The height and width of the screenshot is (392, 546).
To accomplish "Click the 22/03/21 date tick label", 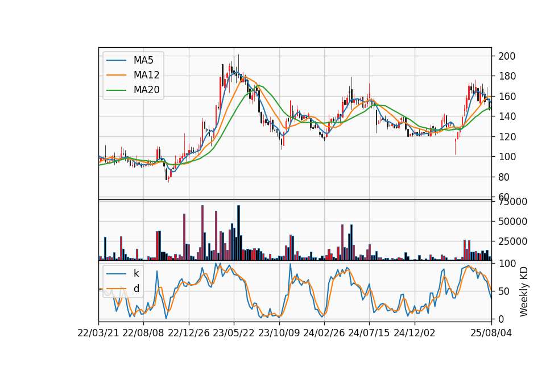I will coord(98,333).
